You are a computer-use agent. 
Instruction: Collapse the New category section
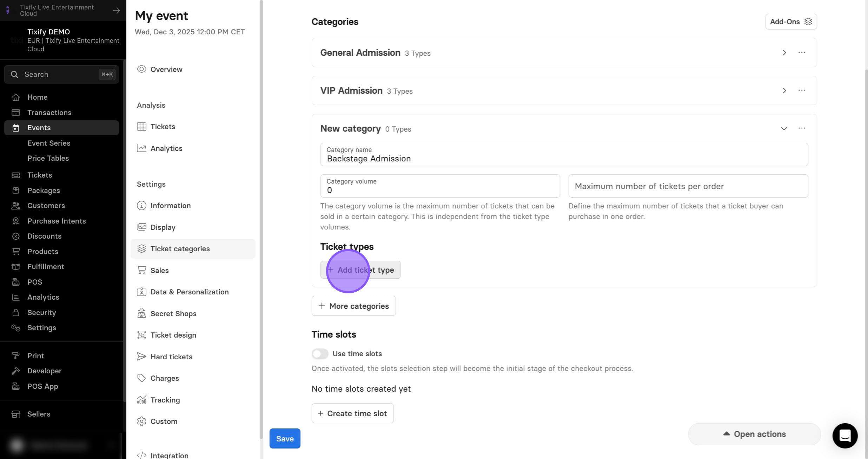tap(784, 128)
